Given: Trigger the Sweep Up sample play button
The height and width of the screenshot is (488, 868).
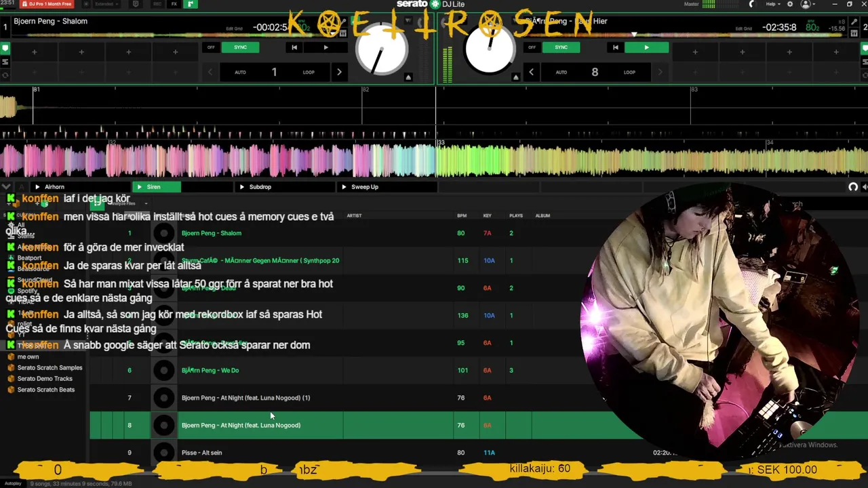Looking at the screenshot, I should click(344, 187).
